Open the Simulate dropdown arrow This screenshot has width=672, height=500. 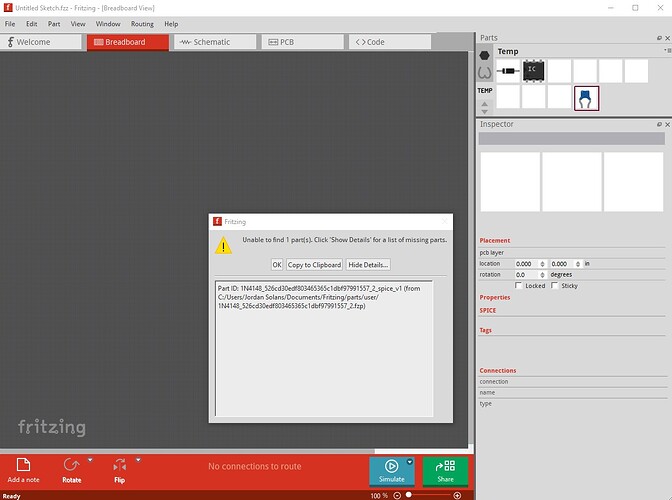(x=410, y=461)
